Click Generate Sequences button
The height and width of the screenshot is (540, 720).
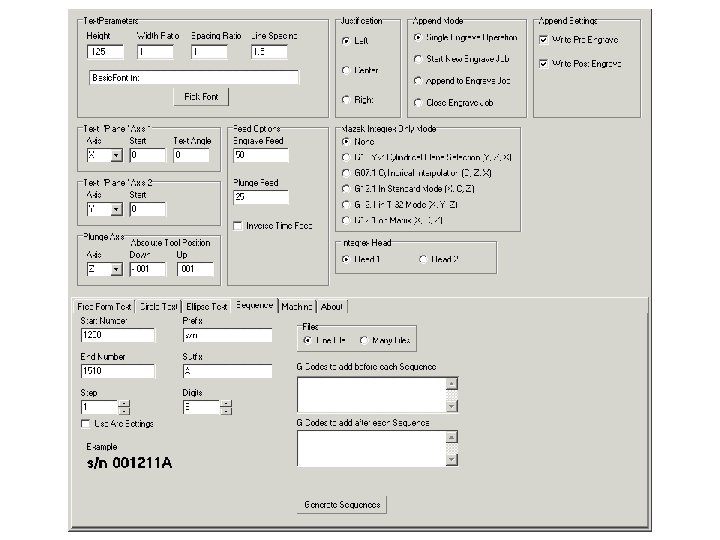pyautogui.click(x=342, y=505)
